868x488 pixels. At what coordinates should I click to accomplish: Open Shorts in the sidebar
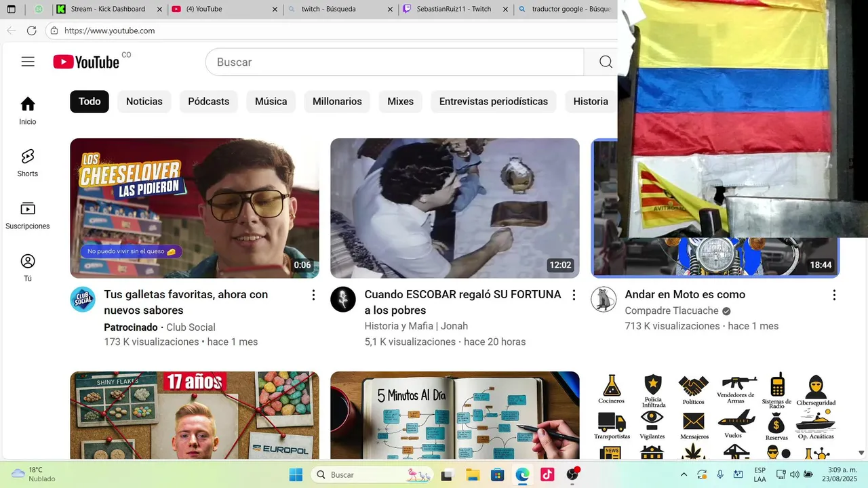tap(28, 163)
